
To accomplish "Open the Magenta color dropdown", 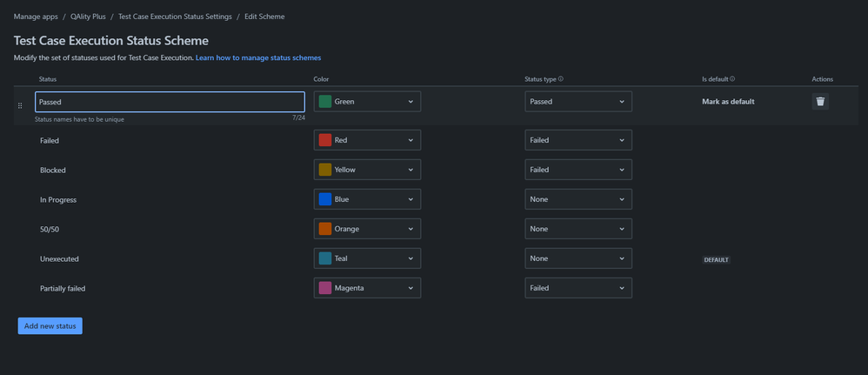I will (x=367, y=288).
